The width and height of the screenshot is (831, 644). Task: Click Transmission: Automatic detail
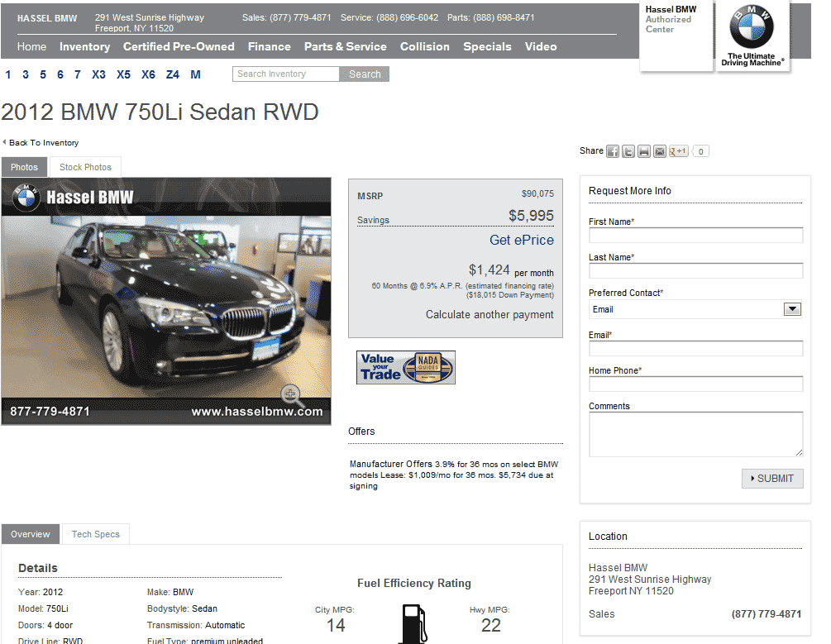click(x=196, y=626)
